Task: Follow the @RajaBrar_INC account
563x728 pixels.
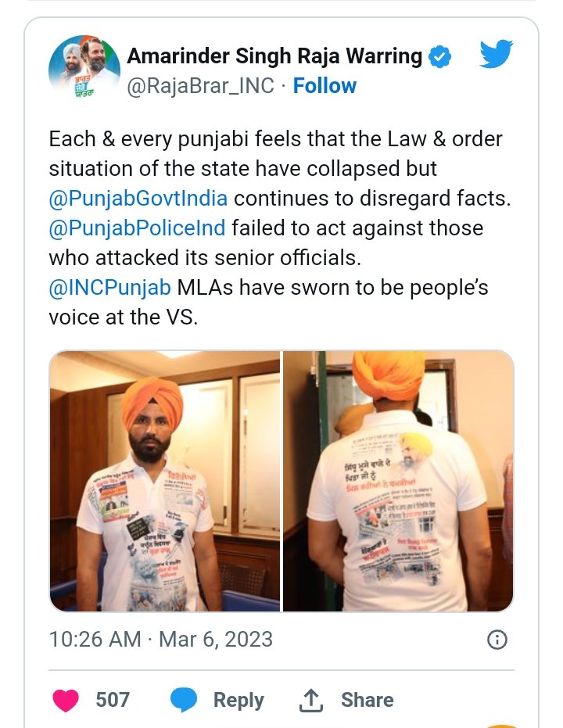Action: click(325, 86)
